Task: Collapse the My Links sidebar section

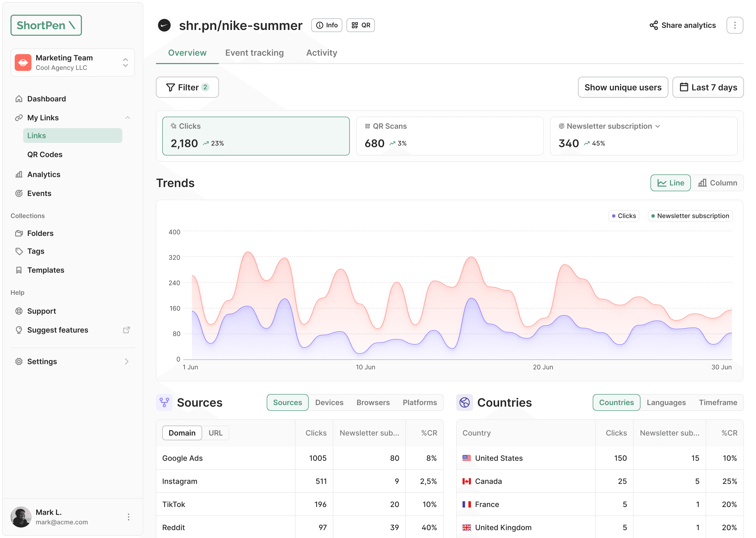Action: pyautogui.click(x=127, y=118)
